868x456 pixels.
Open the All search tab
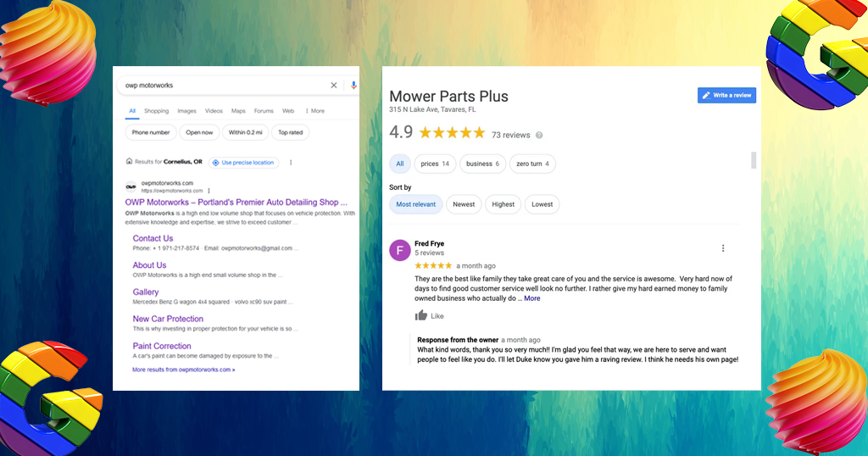click(132, 111)
